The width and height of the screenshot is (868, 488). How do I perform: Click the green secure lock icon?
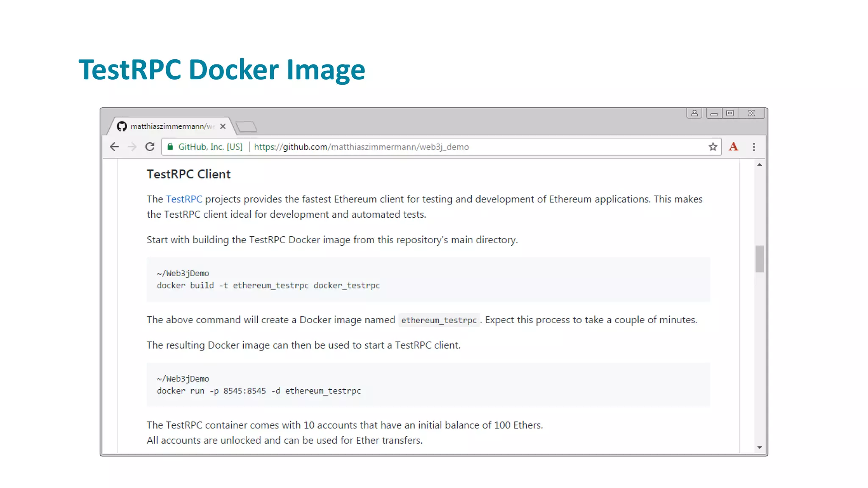point(170,147)
